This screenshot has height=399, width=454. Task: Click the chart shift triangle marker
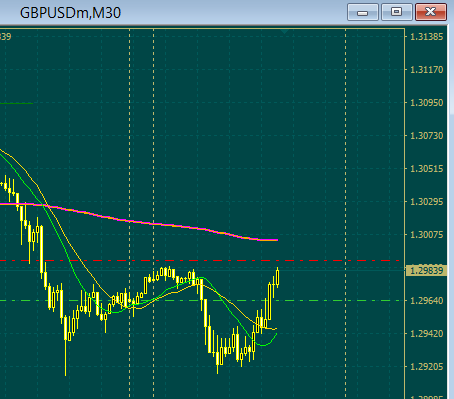(284, 31)
